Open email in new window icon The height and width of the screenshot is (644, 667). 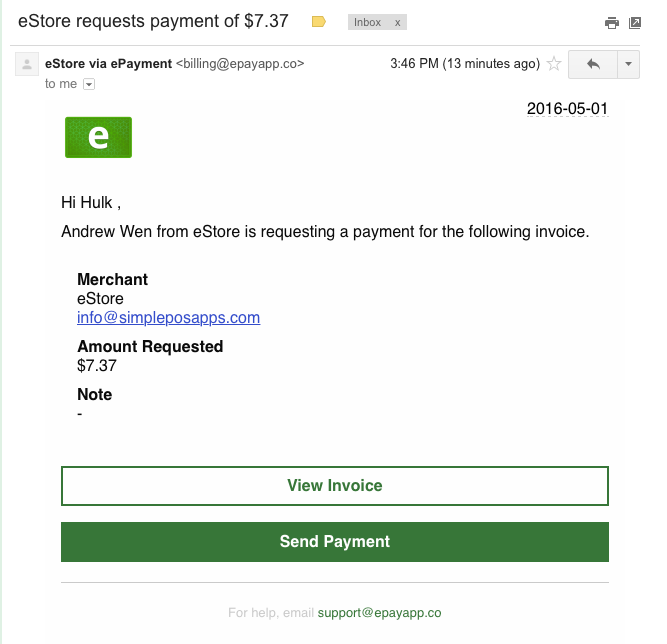click(x=635, y=23)
